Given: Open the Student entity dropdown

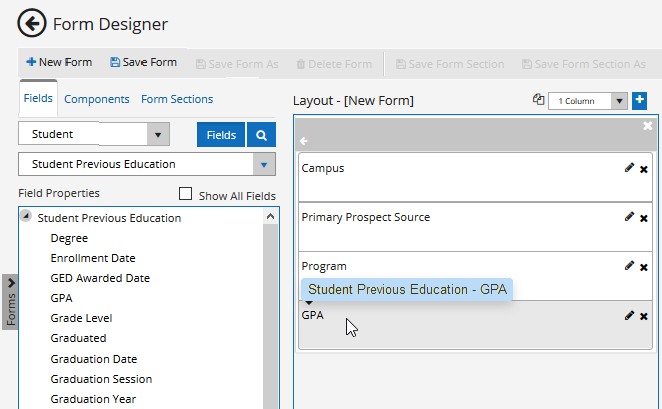Looking at the screenshot, I should point(158,135).
